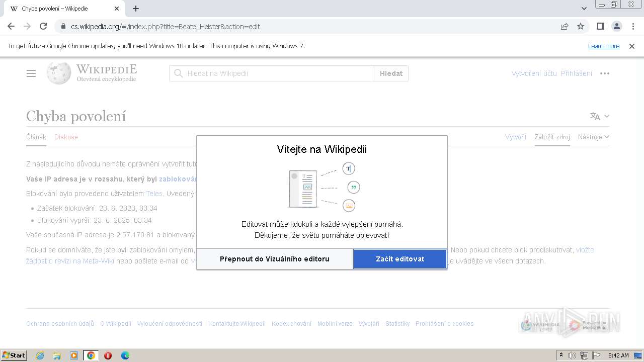Go back with the browser back arrow
644x362 pixels.
click(x=11, y=26)
